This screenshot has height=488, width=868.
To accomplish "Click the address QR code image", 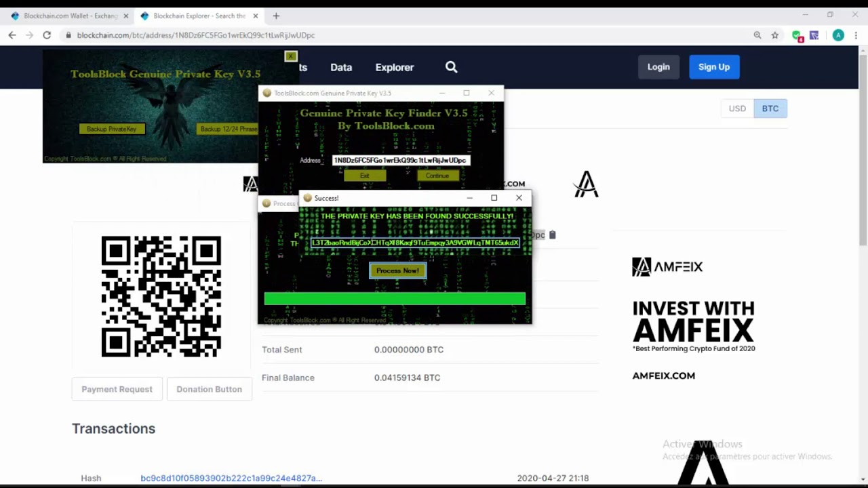I will 161,296.
